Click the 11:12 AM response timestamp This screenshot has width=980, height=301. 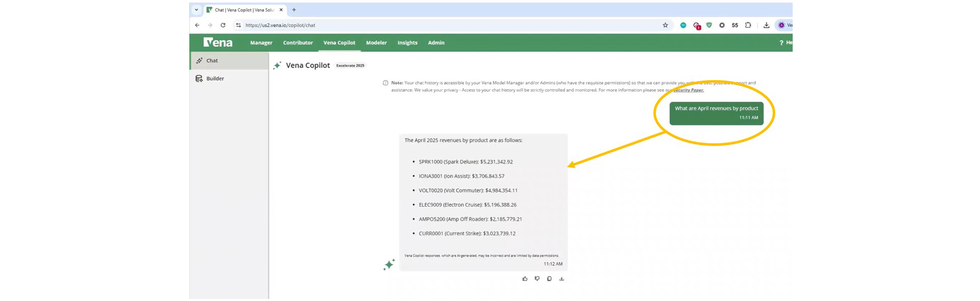[x=553, y=264]
